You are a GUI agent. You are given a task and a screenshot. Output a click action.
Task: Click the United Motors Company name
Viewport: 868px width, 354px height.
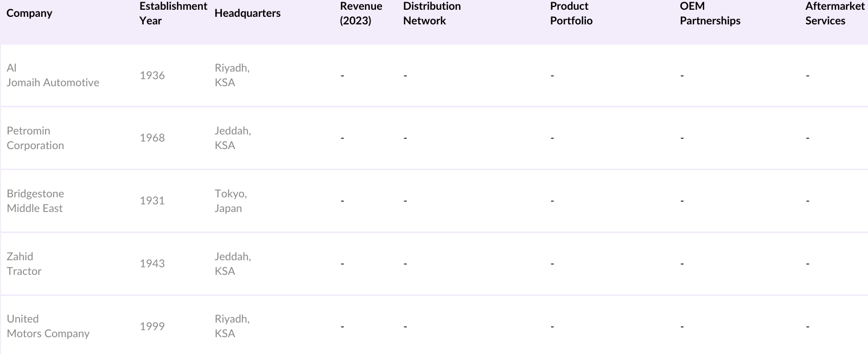(x=48, y=326)
